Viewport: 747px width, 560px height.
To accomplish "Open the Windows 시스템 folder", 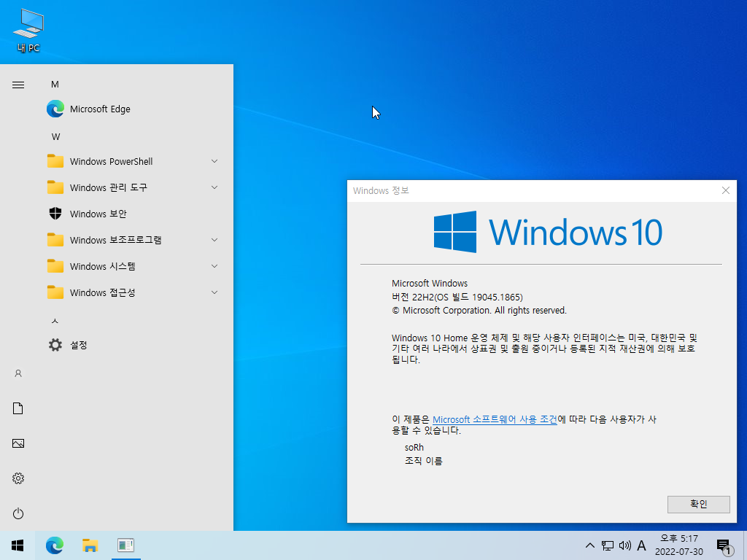I will coord(133,266).
